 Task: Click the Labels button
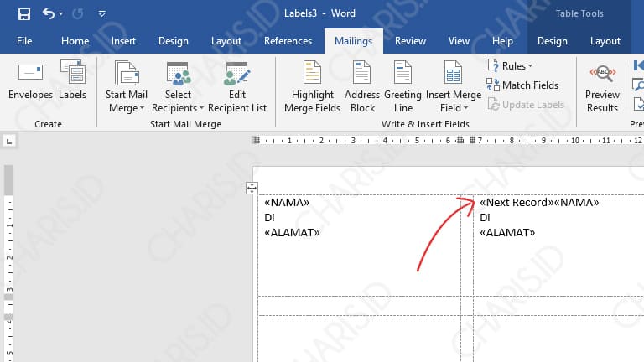tap(73, 80)
